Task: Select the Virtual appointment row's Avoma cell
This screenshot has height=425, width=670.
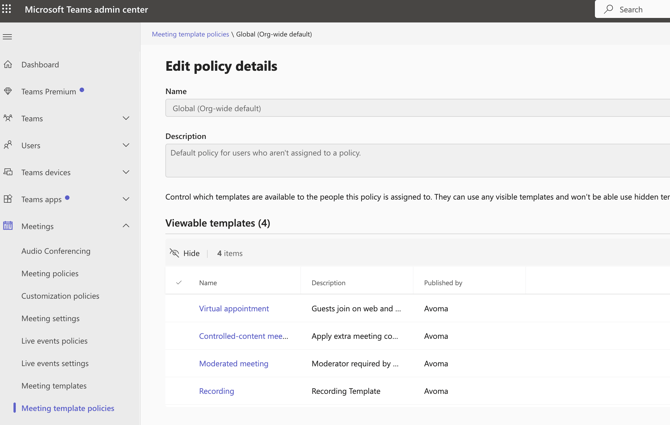Action: (436, 308)
